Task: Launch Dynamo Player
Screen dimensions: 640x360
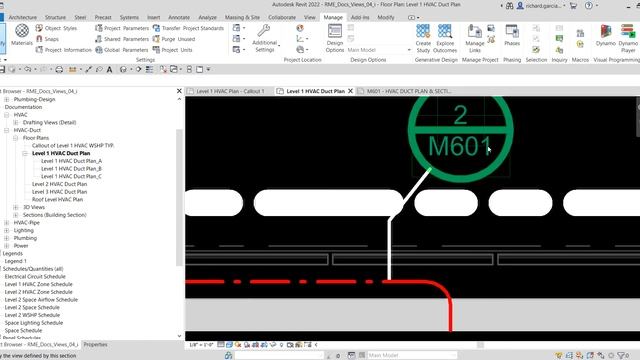Action: tap(628, 38)
